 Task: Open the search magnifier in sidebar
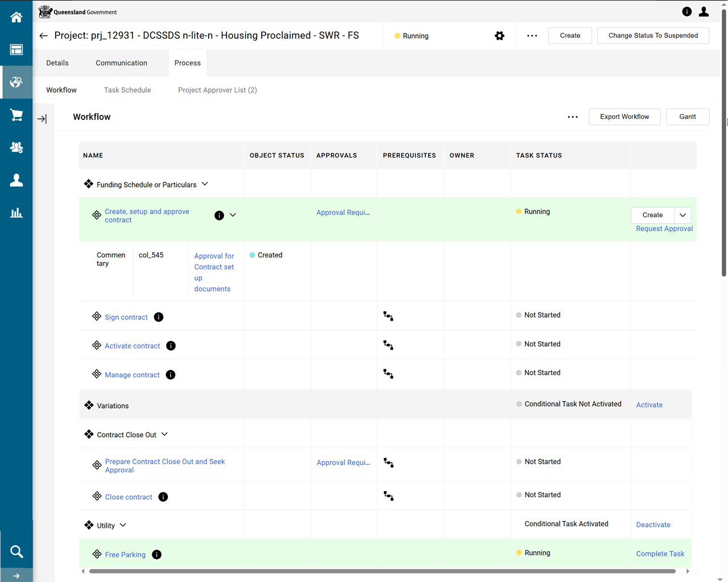(16, 551)
